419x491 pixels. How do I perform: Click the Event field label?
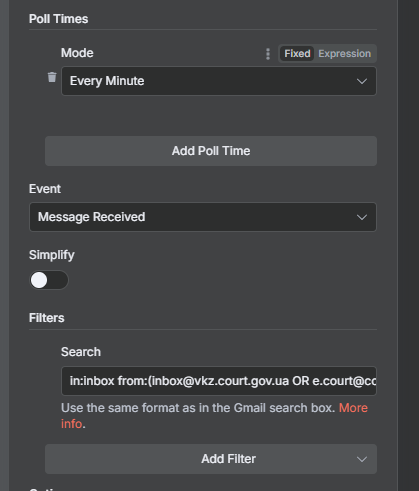click(45, 189)
